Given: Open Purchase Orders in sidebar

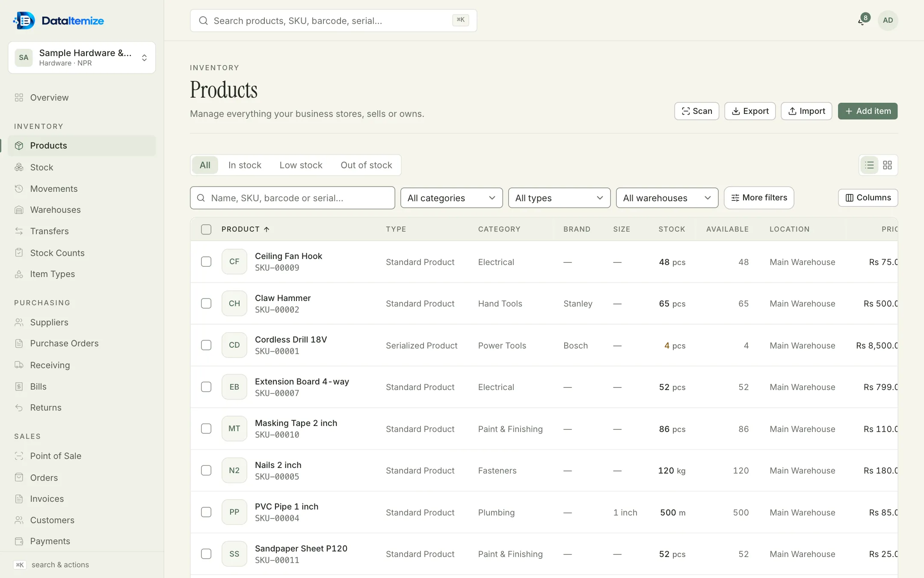Looking at the screenshot, I should [x=82, y=343].
